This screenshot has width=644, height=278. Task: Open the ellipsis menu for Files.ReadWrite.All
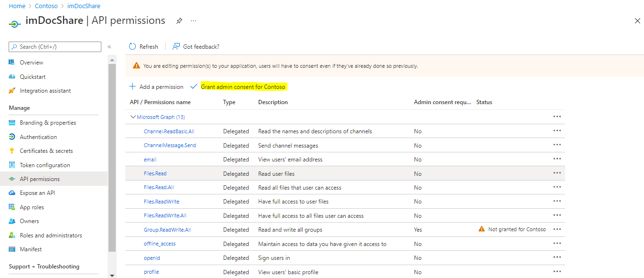point(557,215)
